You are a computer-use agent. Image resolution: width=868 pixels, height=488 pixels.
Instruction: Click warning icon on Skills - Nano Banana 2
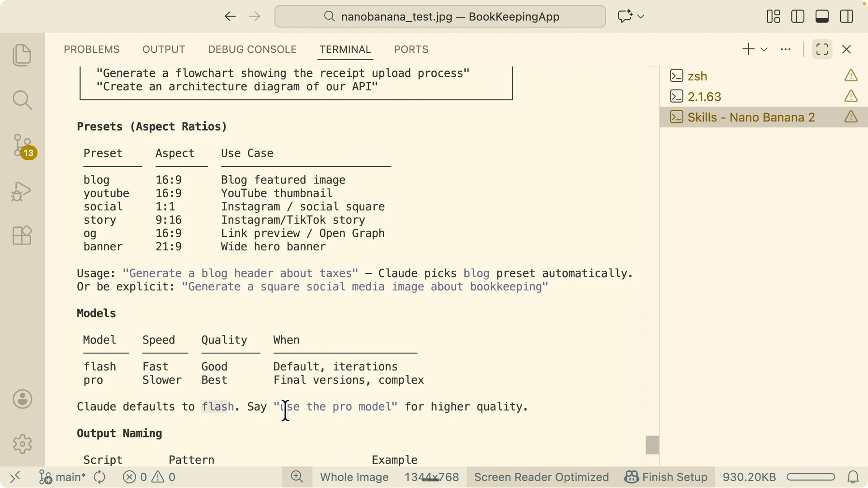[851, 117]
